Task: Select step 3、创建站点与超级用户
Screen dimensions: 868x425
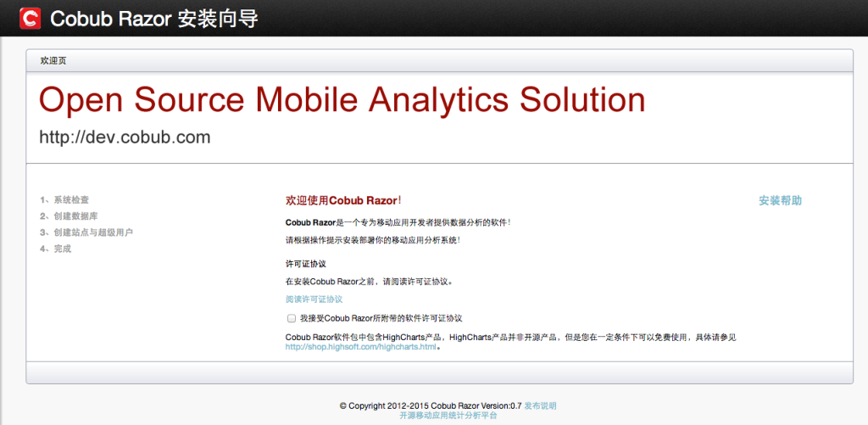Action: click(x=86, y=232)
